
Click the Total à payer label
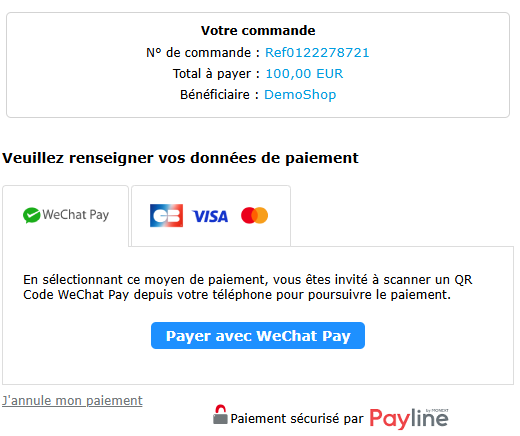[x=216, y=74]
